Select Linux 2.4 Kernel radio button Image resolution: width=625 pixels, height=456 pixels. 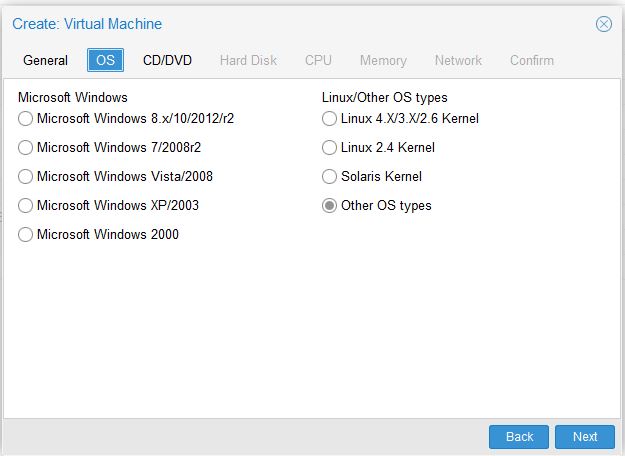[329, 147]
